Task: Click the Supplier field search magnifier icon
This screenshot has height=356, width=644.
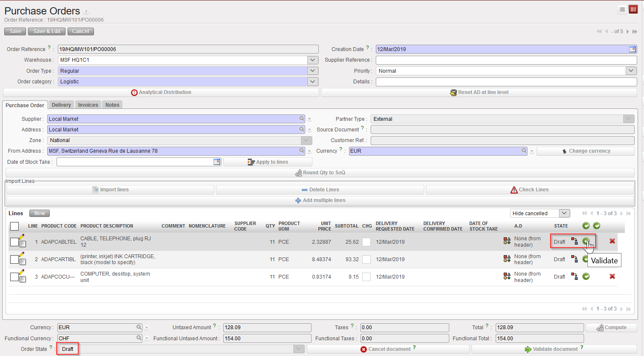Action: pyautogui.click(x=301, y=119)
